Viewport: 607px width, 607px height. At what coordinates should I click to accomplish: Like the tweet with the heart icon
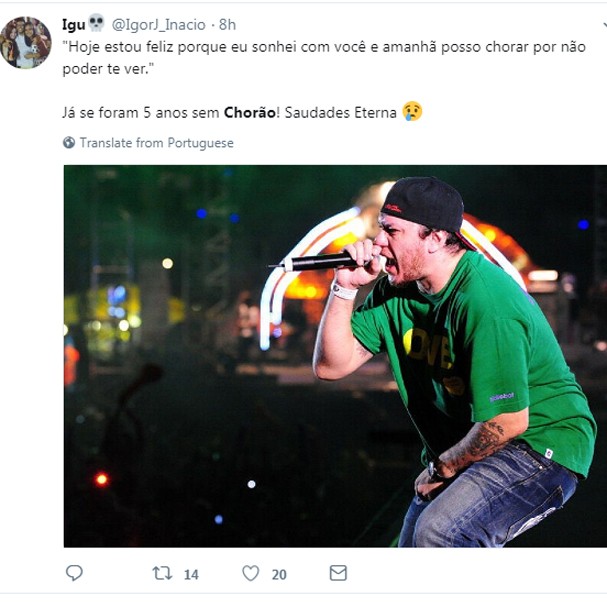[x=250, y=573]
